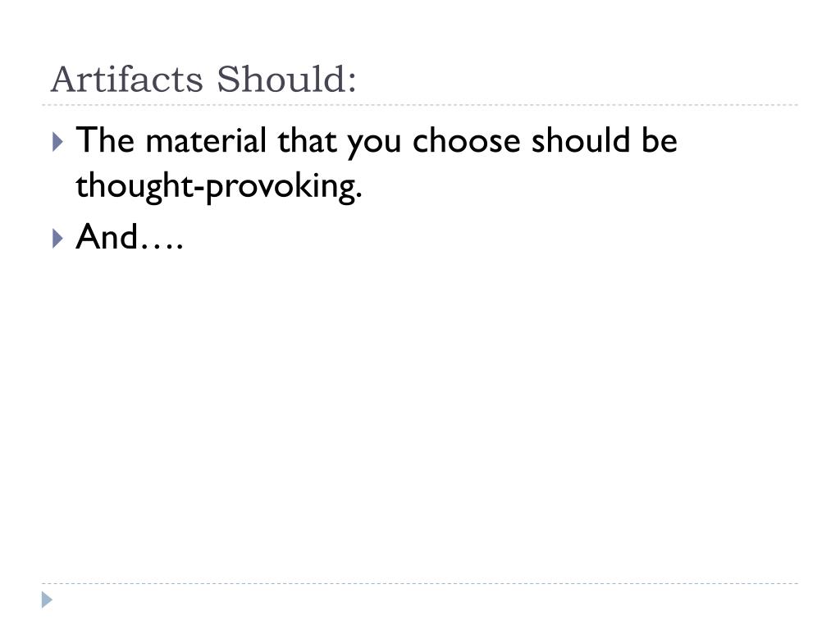840x630 pixels.
Task: Click the first bullet arrow before 'The material'
Action: [x=58, y=142]
